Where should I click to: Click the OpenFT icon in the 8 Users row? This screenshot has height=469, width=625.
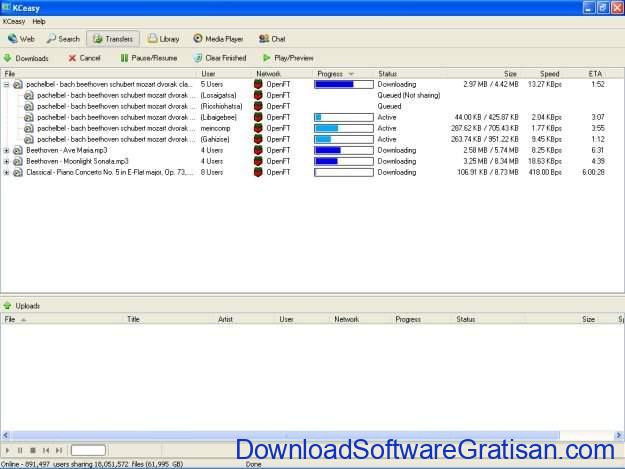[x=258, y=173]
